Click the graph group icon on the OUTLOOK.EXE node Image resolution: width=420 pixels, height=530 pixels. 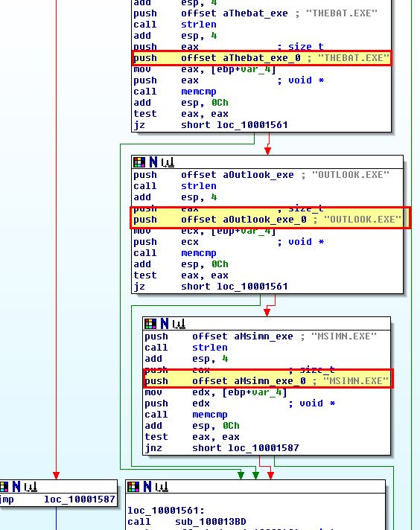(x=168, y=163)
